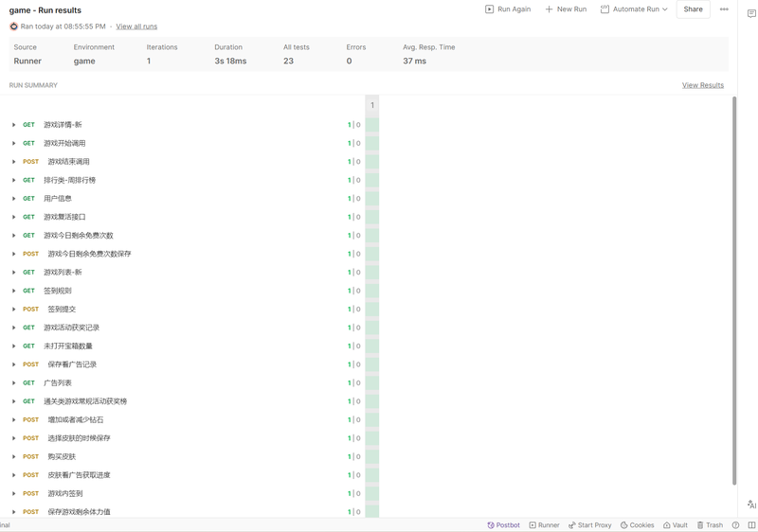The height and width of the screenshot is (532, 758).
Task: Open the View all runs link
Action: pyautogui.click(x=136, y=27)
